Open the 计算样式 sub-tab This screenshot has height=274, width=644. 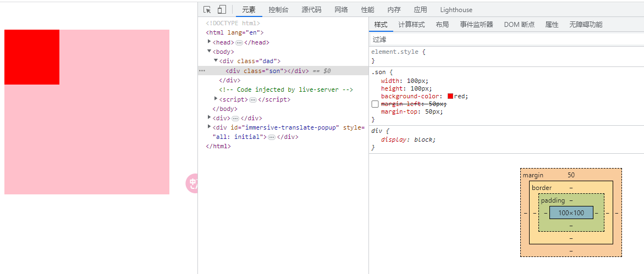pyautogui.click(x=411, y=25)
